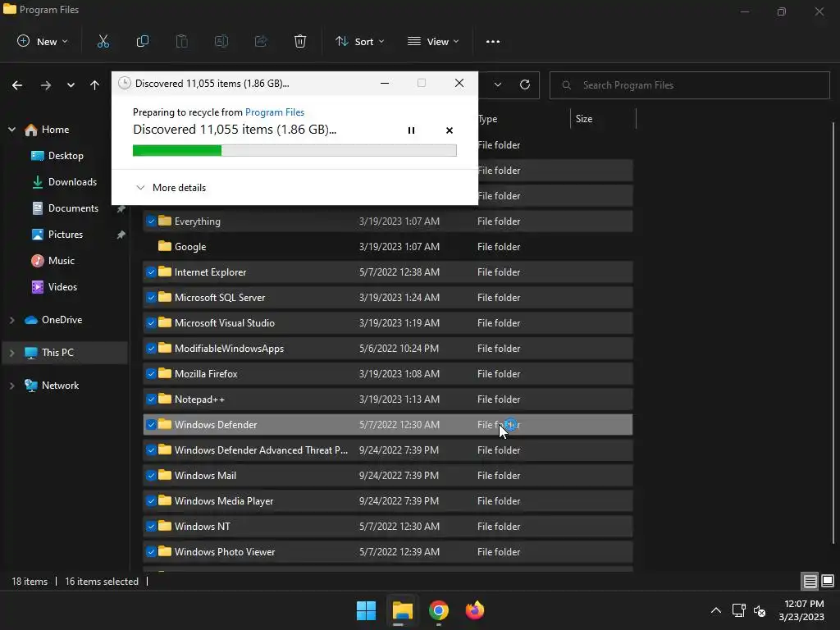840x630 pixels.
Task: Refresh the Program Files folder view
Action: [525, 84]
